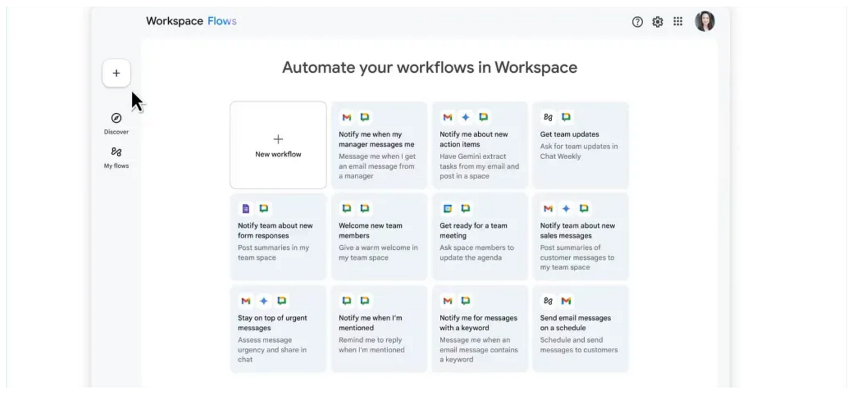Click the New workflow label
The width and height of the screenshot is (868, 394).
coord(278,154)
